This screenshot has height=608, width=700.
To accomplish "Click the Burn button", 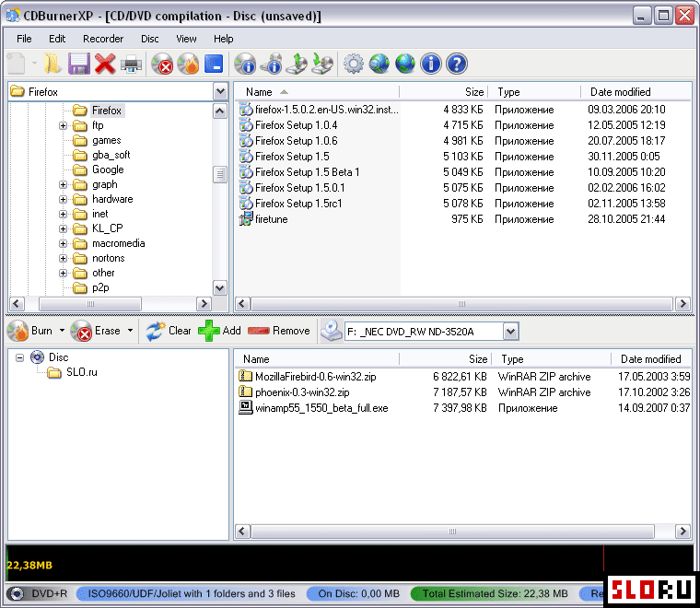I will [x=30, y=331].
